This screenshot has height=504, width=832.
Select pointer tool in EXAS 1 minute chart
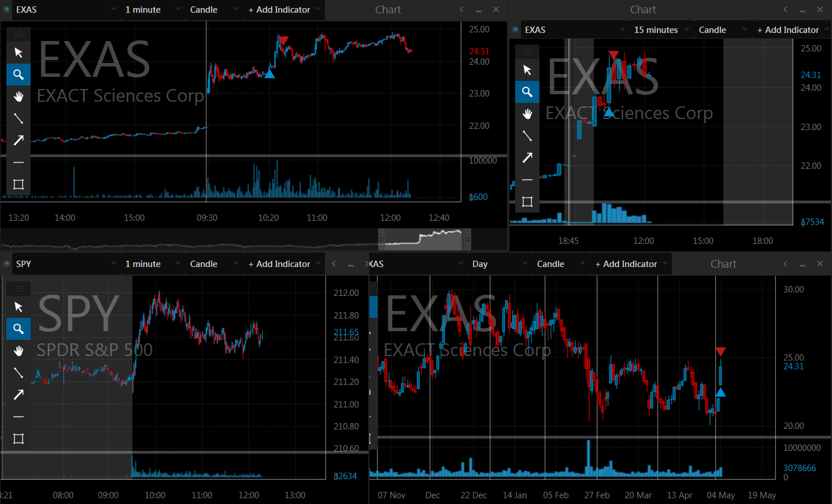point(19,53)
